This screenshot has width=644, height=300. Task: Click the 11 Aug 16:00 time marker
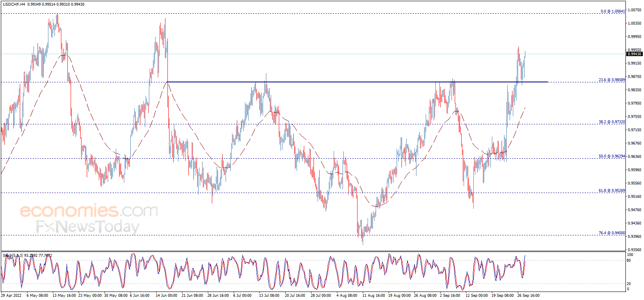(x=373, y=296)
